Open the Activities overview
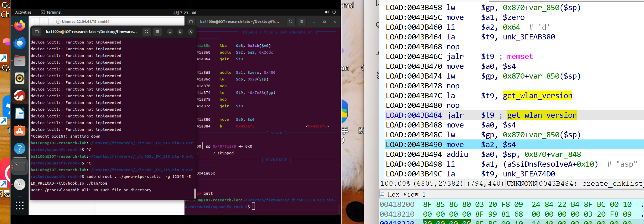The height and width of the screenshot is (224, 644). 23,12
